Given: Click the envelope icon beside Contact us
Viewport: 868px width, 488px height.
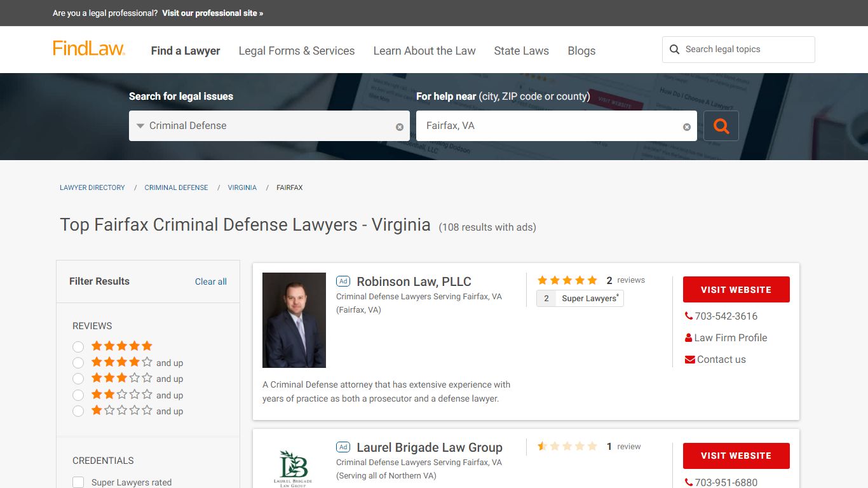Looking at the screenshot, I should point(689,360).
